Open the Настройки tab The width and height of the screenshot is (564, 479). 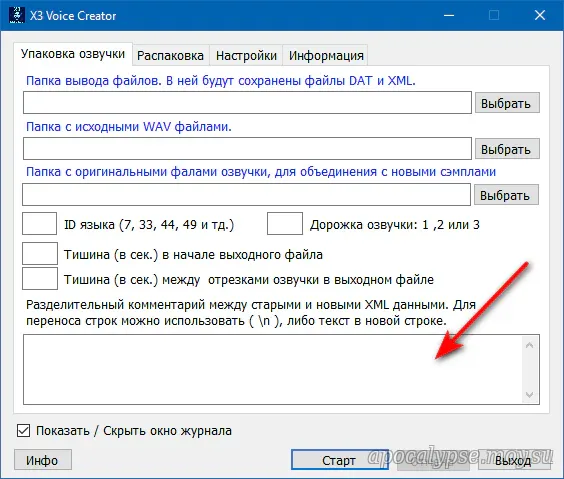pyautogui.click(x=246, y=55)
